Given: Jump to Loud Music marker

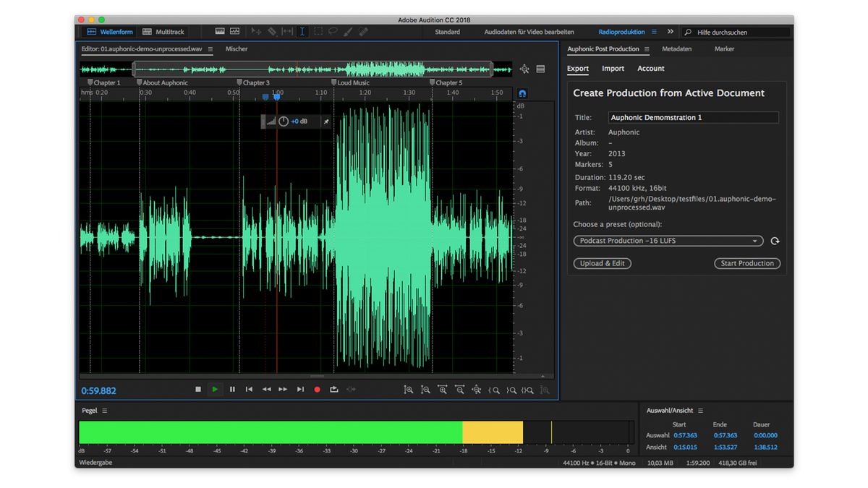Looking at the screenshot, I should pos(350,83).
